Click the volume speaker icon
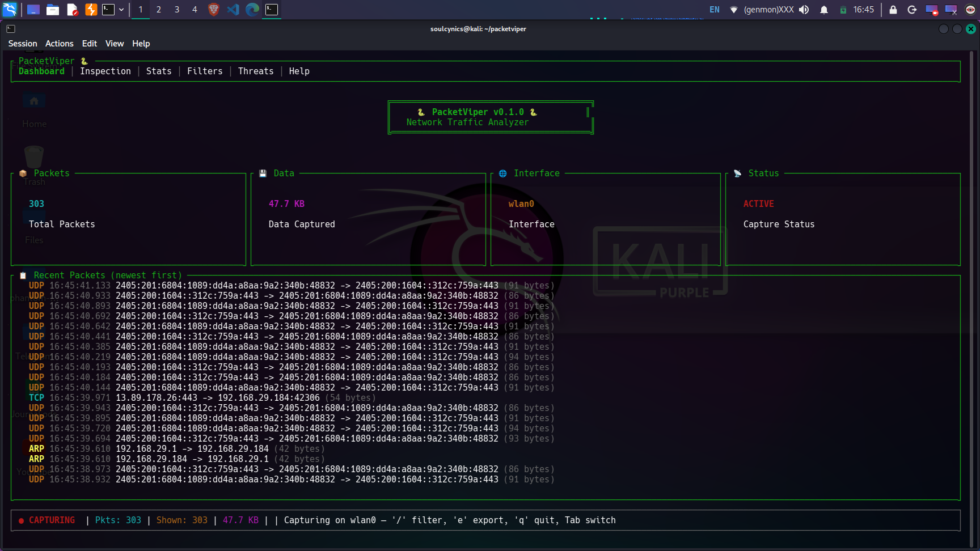Image resolution: width=980 pixels, height=551 pixels. 804,10
